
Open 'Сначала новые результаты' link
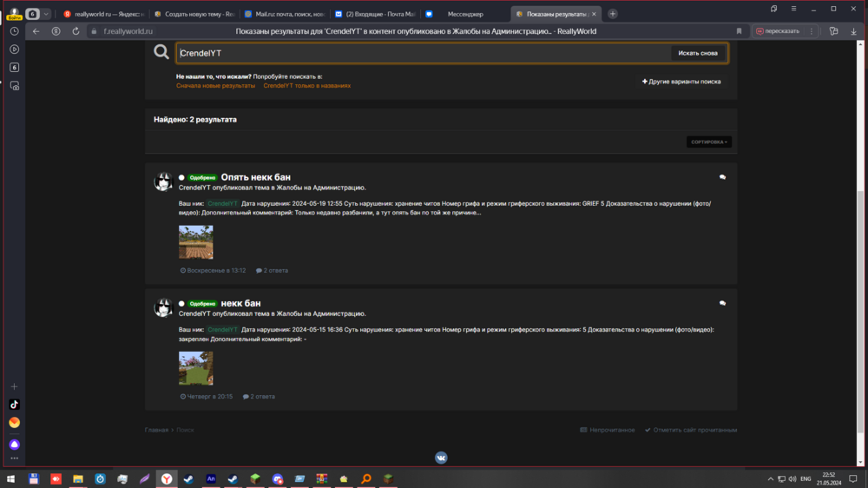point(215,86)
